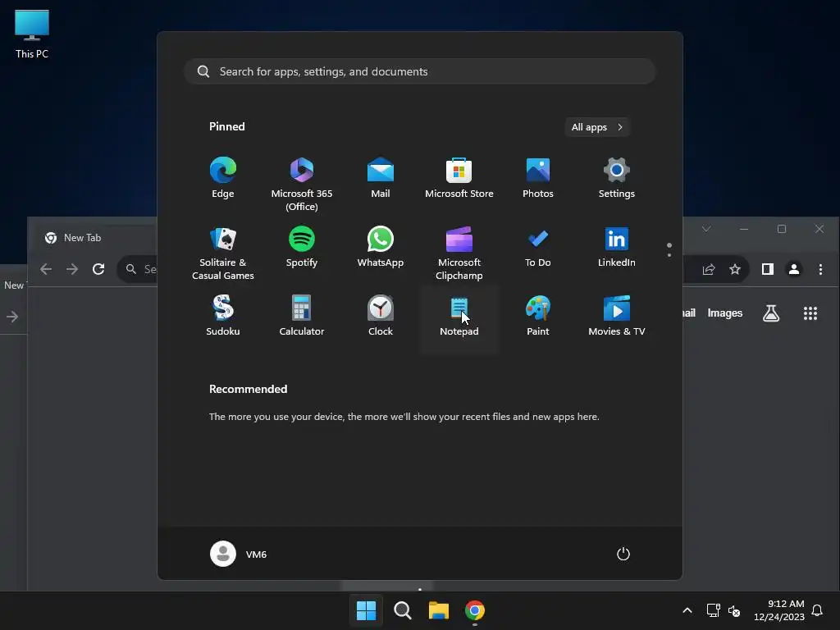The width and height of the screenshot is (840, 630).
Task: Launch WhatsApp
Action: point(381,247)
